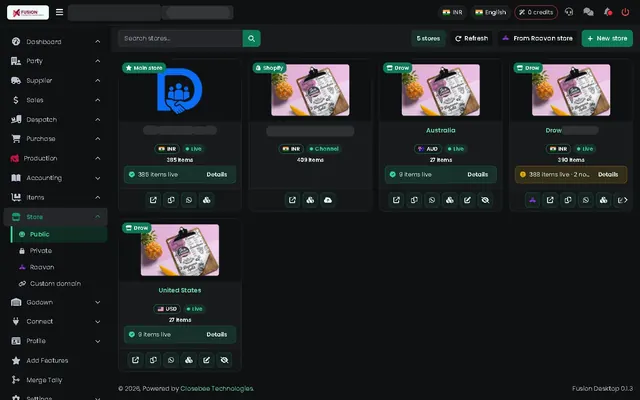Copy the United States store link

(153, 360)
